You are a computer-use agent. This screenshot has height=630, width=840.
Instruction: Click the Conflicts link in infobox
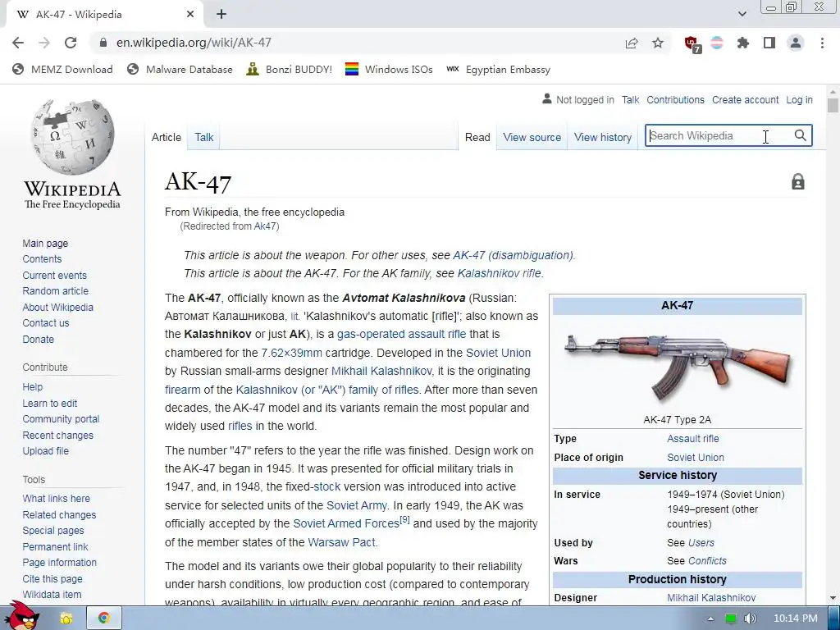(707, 561)
